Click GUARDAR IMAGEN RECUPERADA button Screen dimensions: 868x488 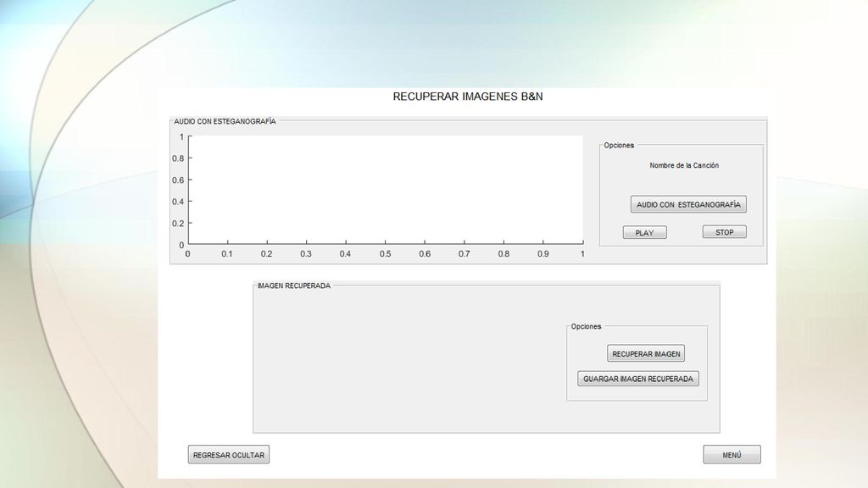click(638, 379)
